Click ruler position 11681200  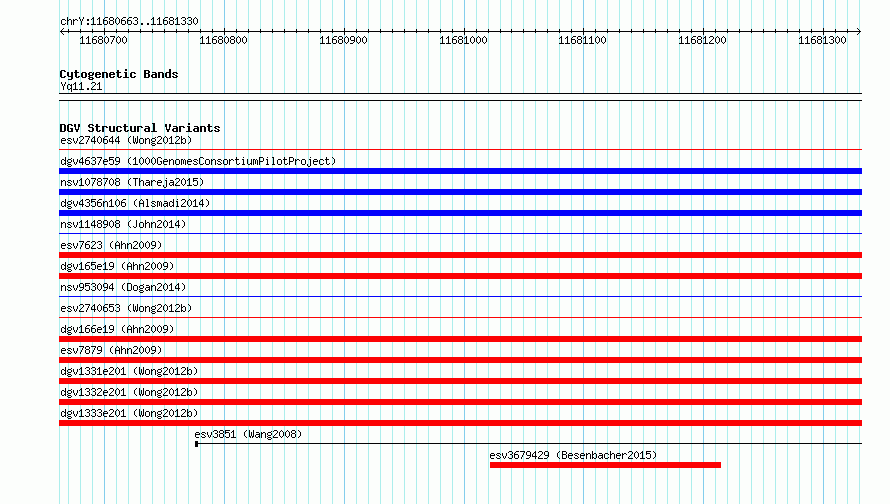pos(702,40)
